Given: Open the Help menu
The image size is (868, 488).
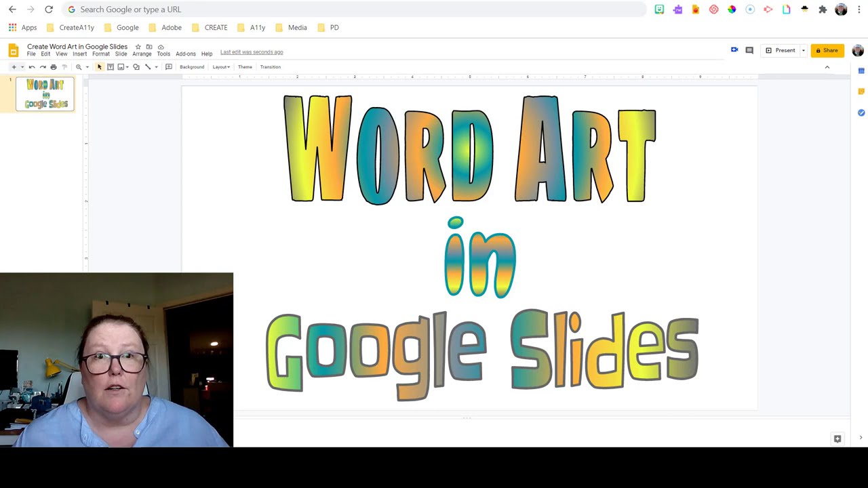Looking at the screenshot, I should click(x=207, y=54).
